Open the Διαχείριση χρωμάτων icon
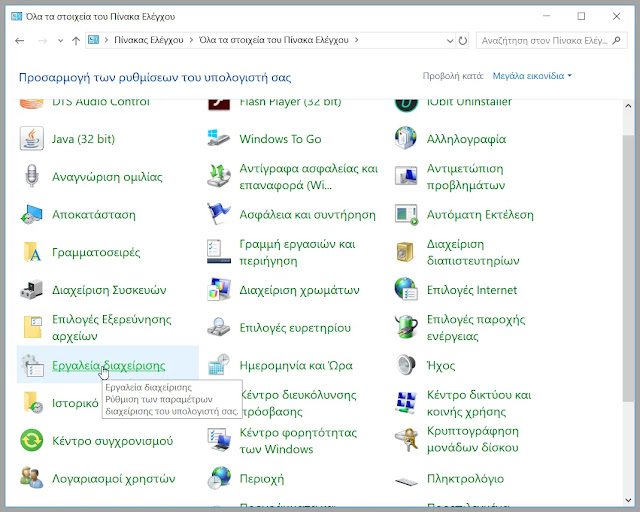This screenshot has height=512, width=640. click(x=219, y=289)
